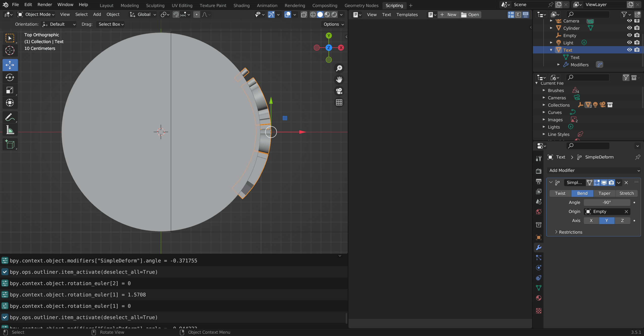Image resolution: width=644 pixels, height=336 pixels.
Task: Select the Move tool
Action: 10,65
